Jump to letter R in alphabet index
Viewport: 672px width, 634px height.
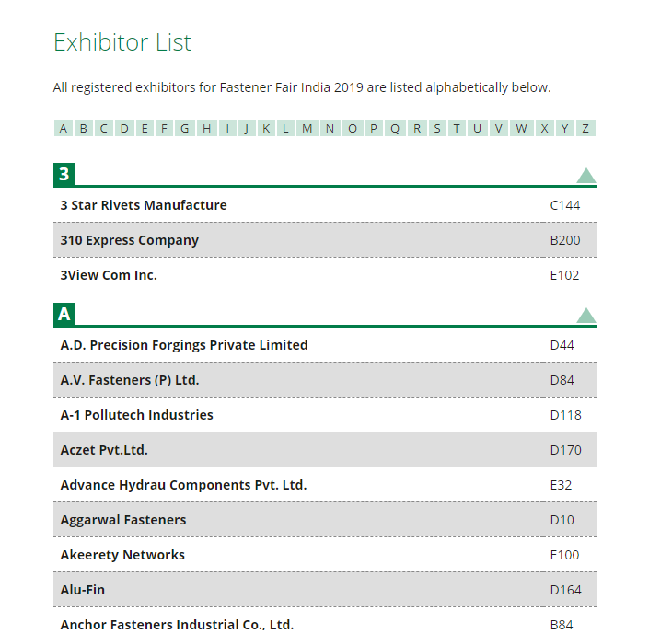(417, 128)
